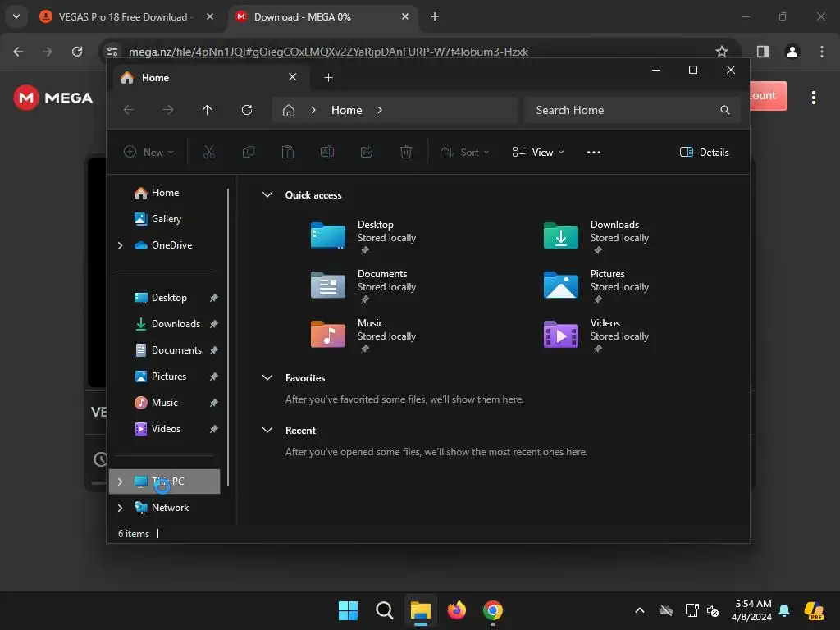Open Windows taskbar Search
Image resolution: width=840 pixels, height=630 pixels.
pos(384,610)
